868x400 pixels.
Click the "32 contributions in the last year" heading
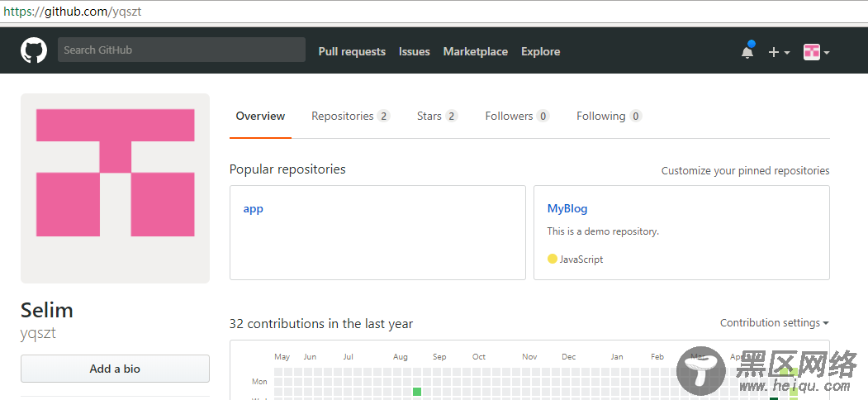tap(321, 323)
